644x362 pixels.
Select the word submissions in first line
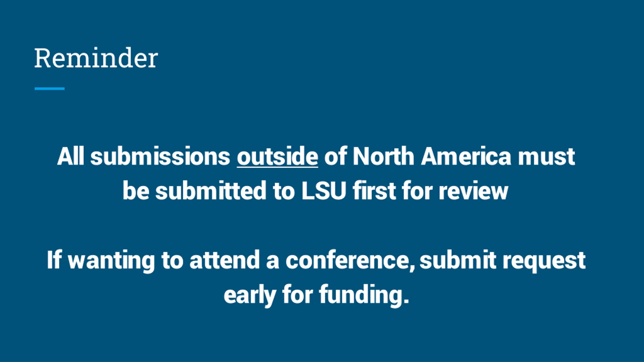tap(160, 156)
